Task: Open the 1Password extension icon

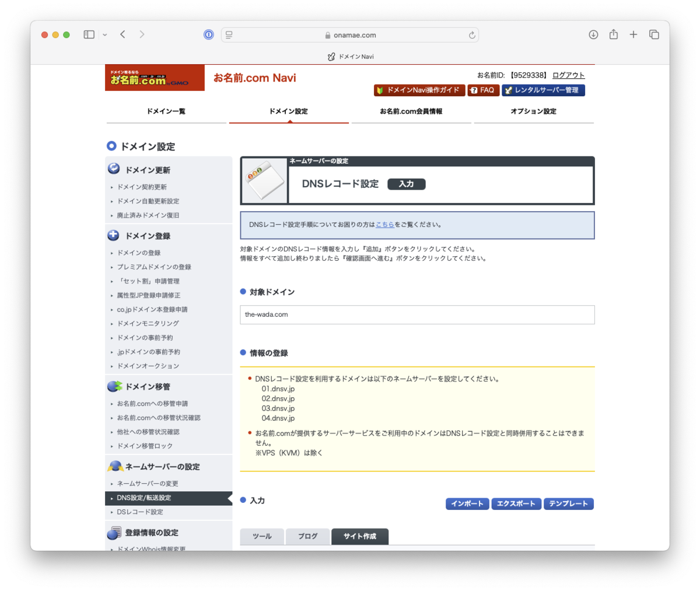Action: pyautogui.click(x=208, y=34)
